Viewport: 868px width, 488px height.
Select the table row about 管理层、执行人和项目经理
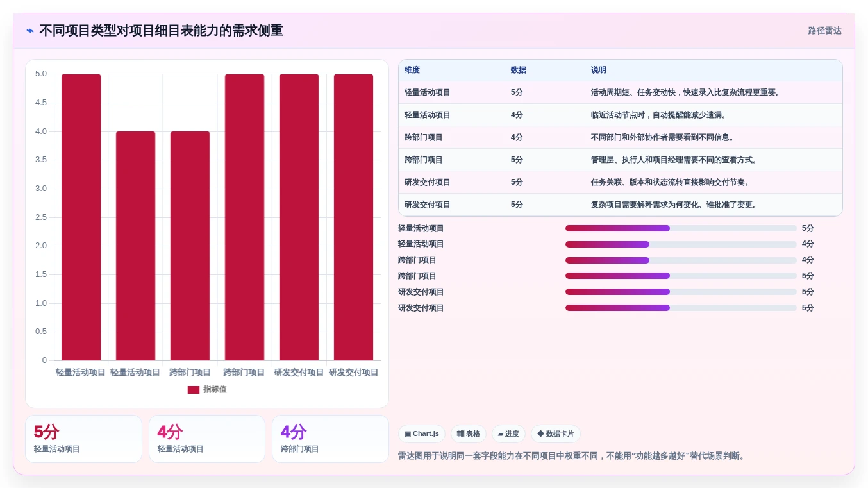point(621,160)
